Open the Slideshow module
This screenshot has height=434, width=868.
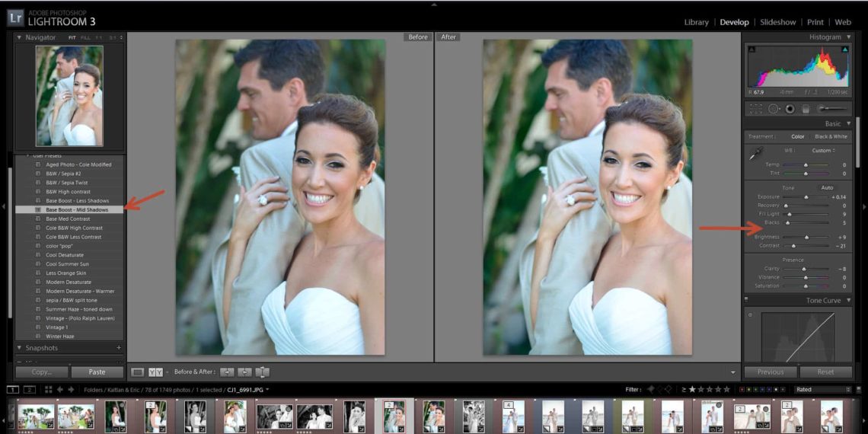[x=777, y=22]
